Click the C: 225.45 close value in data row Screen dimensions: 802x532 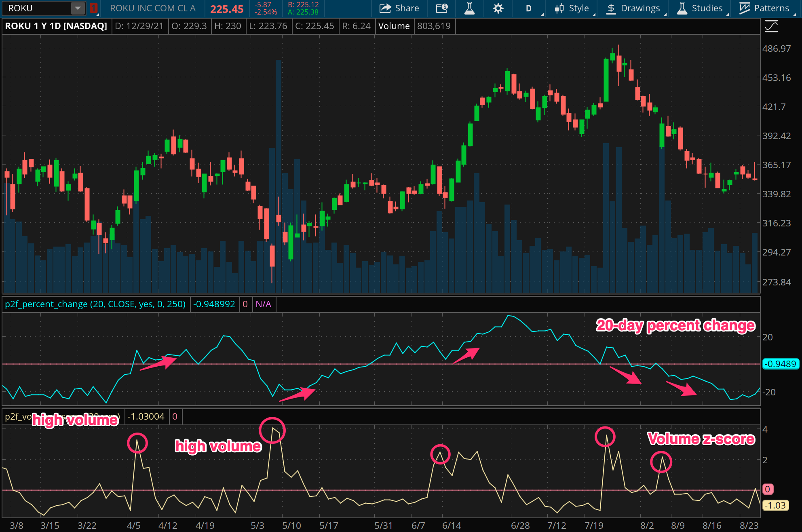[x=314, y=26]
